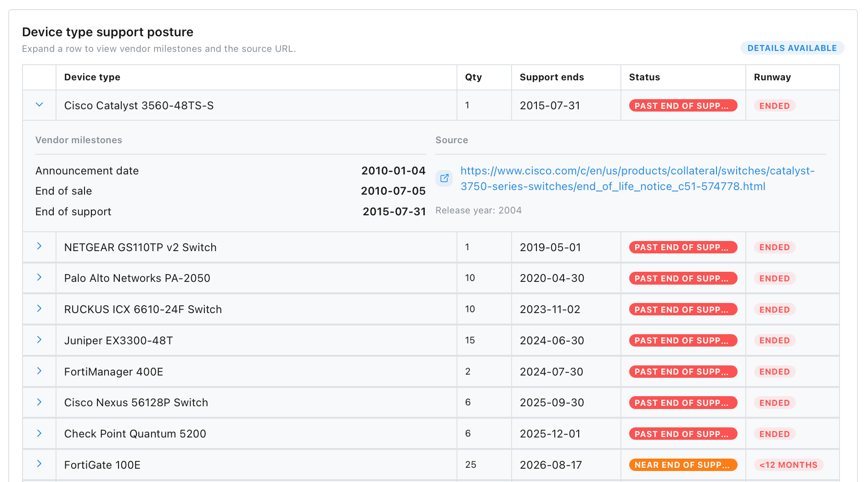Image resolution: width=868 pixels, height=482 pixels.
Task: Expand the FortiManager 400E row
Action: click(x=39, y=371)
